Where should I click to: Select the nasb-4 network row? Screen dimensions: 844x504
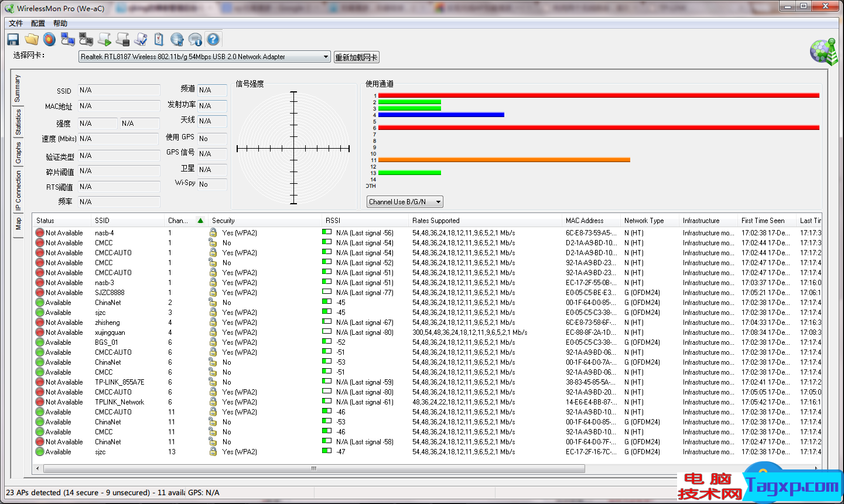click(x=427, y=233)
